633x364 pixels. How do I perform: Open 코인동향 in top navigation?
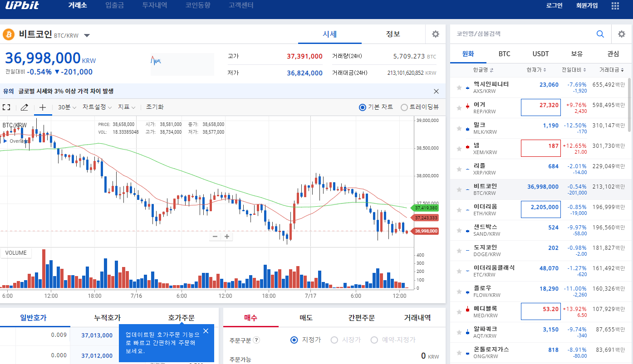pos(198,5)
